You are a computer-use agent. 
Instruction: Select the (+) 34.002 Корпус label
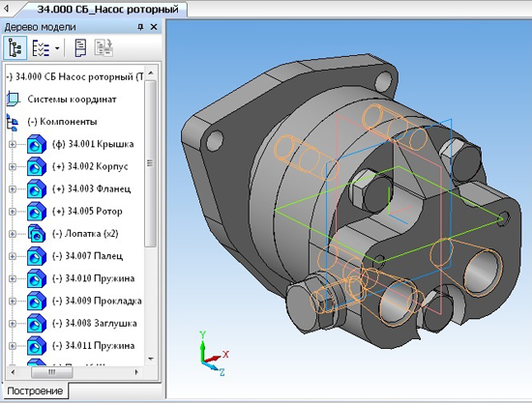tap(90, 166)
